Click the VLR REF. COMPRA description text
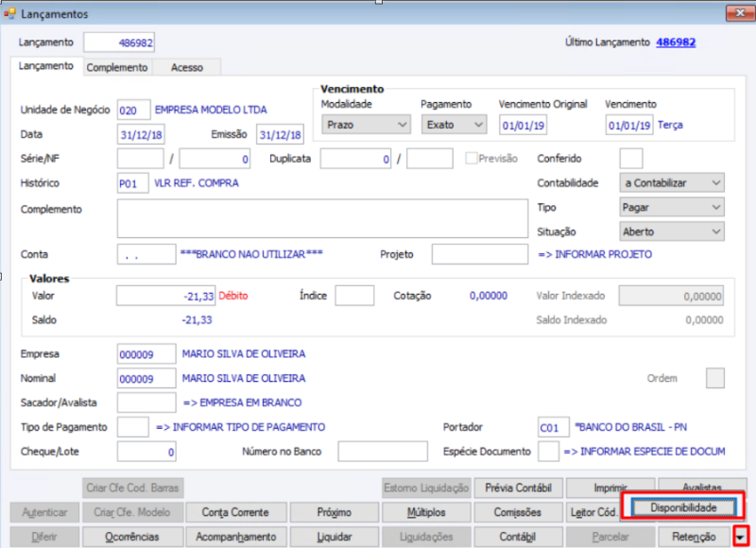 click(x=197, y=183)
